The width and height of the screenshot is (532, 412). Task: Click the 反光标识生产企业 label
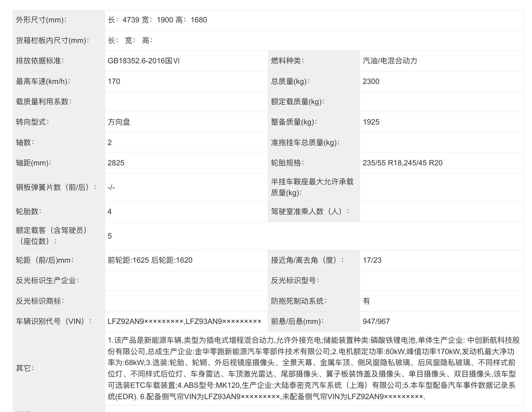(47, 280)
